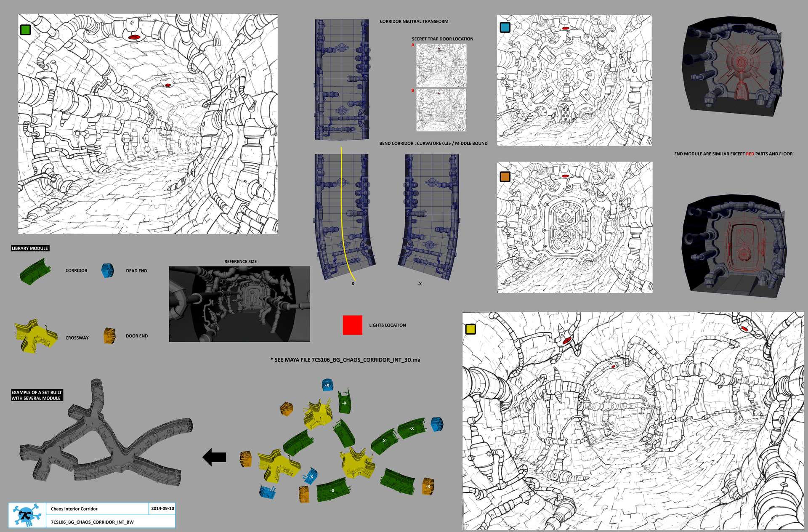Image resolution: width=808 pixels, height=532 pixels.
Task: Click the 'EXAMPLE OF A SET BUILT' label
Action: coord(37,395)
